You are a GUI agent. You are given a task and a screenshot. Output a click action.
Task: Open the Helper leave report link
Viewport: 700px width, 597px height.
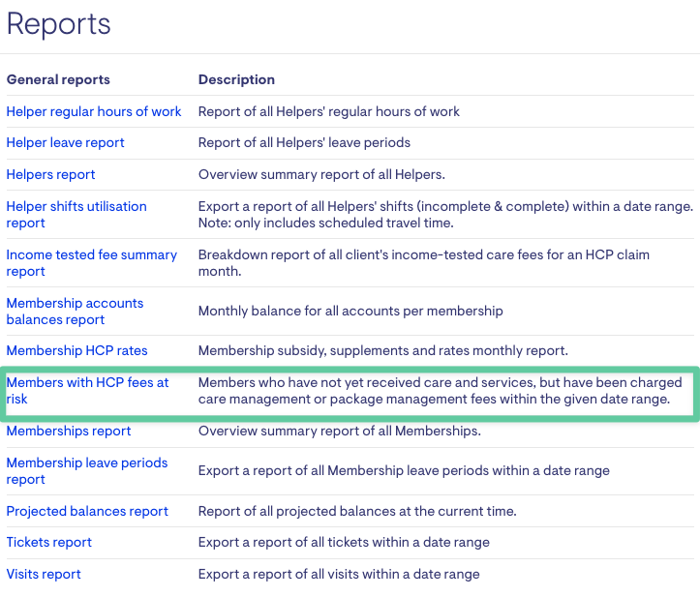point(65,143)
